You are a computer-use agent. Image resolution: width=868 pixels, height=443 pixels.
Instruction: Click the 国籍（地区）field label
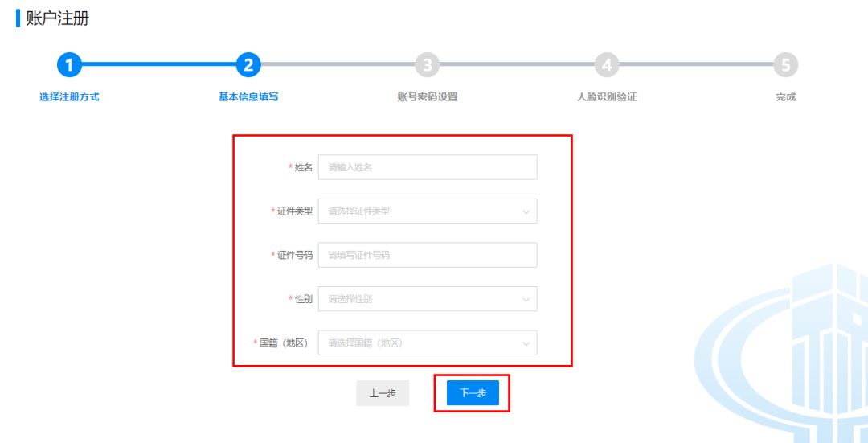(x=284, y=343)
